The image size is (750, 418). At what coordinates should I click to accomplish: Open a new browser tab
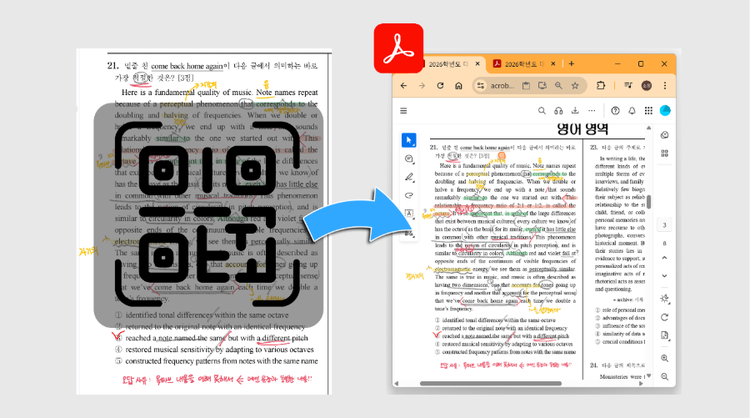click(x=571, y=64)
